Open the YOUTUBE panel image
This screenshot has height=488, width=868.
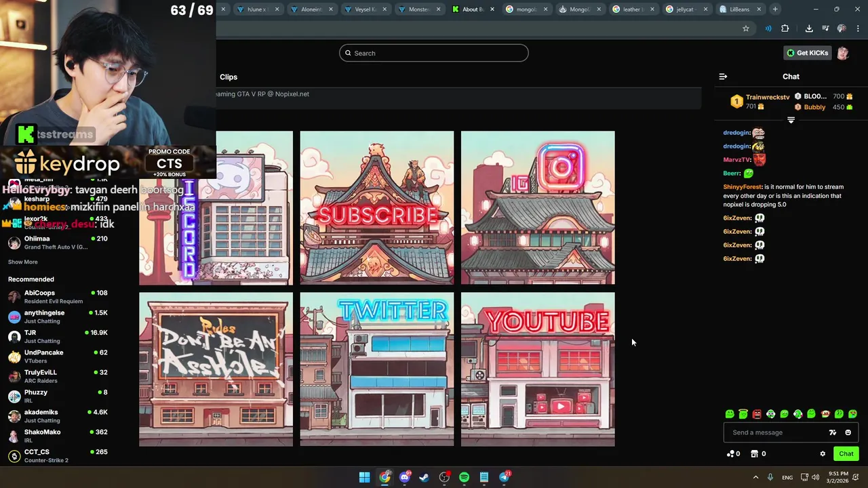[x=538, y=369]
